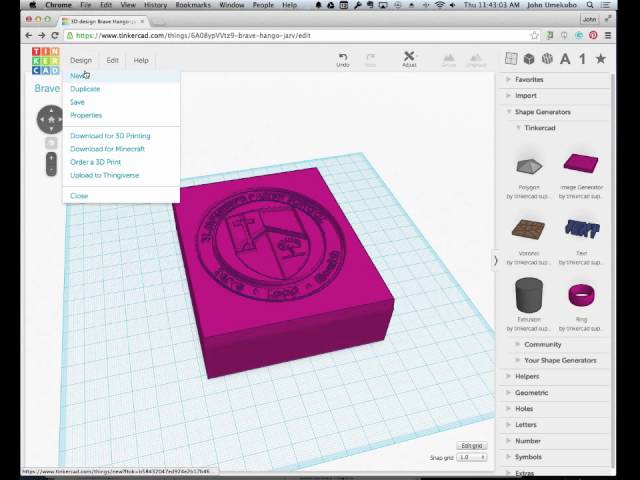Click the Pinterest extension icon
Screen dimensions: 640x480
[593, 36]
